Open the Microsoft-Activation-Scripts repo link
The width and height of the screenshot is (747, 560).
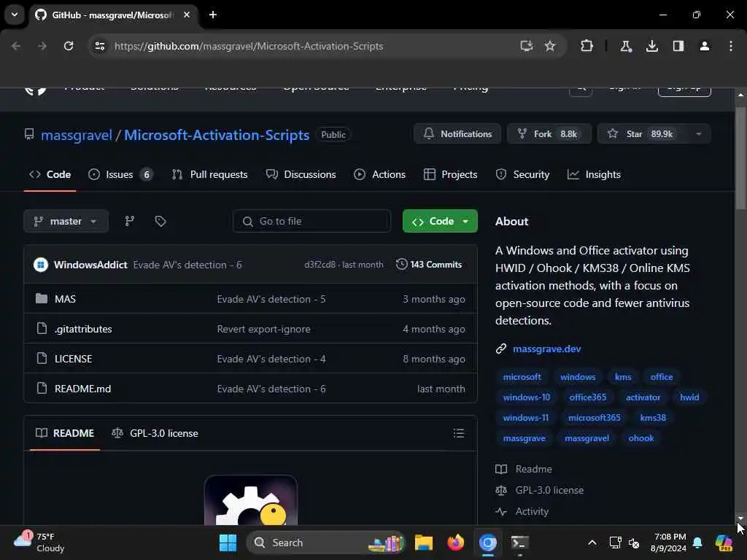[217, 135]
